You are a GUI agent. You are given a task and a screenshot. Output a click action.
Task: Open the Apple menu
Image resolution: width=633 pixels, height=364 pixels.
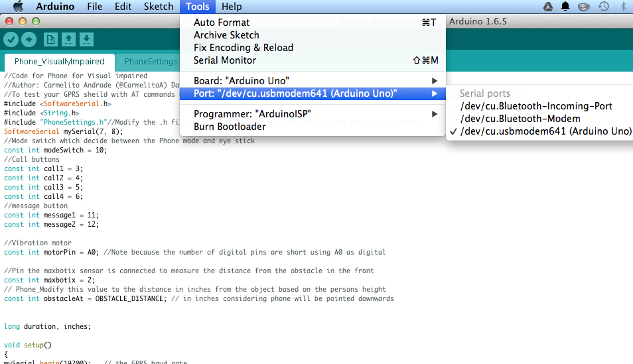click(18, 7)
